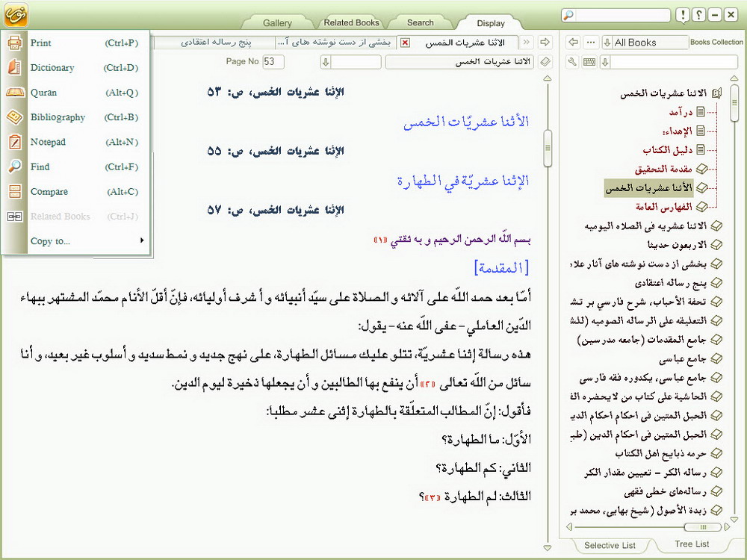
Task: Click the blue heading الإثنا عشريّة في الطهارة
Action: tap(463, 181)
